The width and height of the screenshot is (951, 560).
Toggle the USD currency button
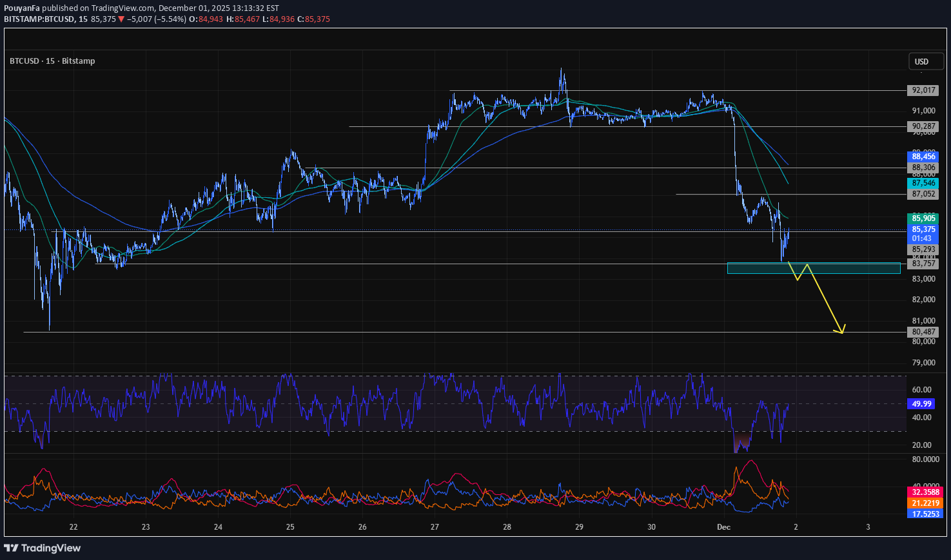926,61
